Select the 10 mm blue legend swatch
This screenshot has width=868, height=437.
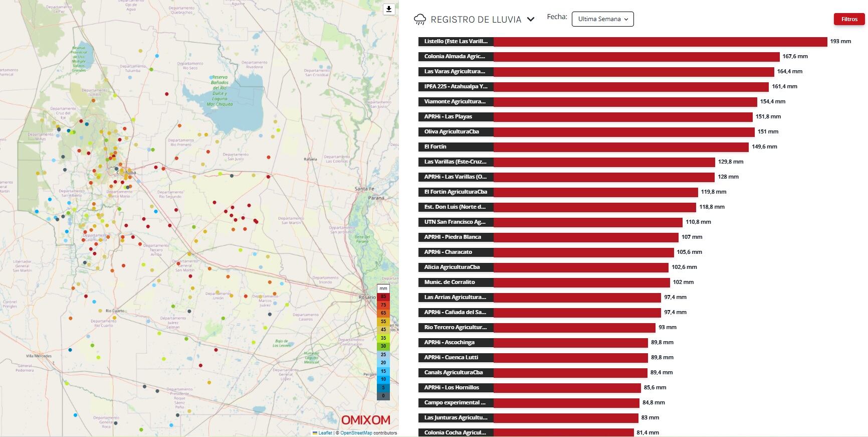pos(383,379)
